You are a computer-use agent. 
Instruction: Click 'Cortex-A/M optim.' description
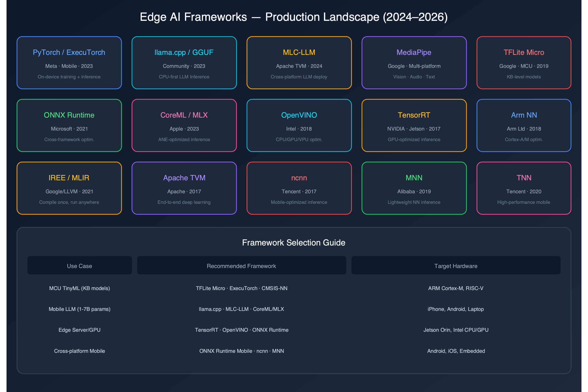[524, 139]
